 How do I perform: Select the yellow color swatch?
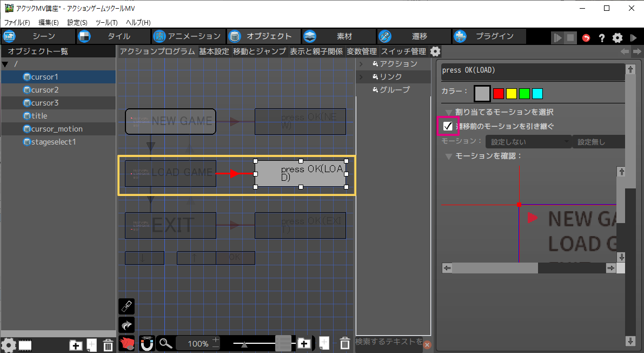[x=511, y=94]
